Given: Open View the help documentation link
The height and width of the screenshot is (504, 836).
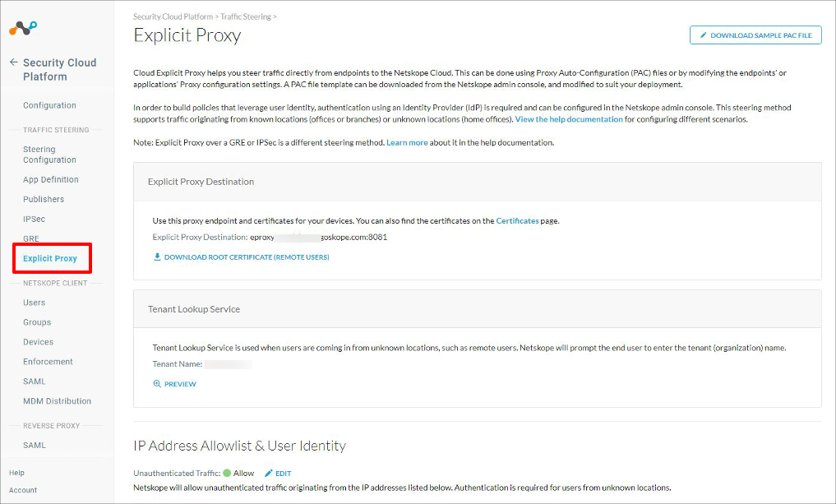Looking at the screenshot, I should (x=569, y=119).
